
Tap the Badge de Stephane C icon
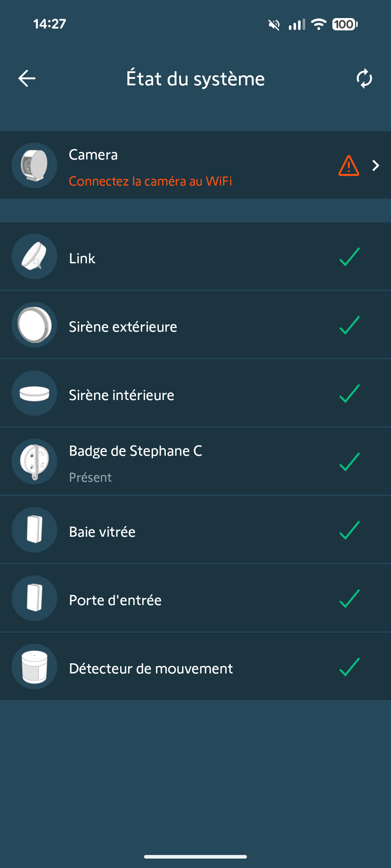(x=34, y=461)
